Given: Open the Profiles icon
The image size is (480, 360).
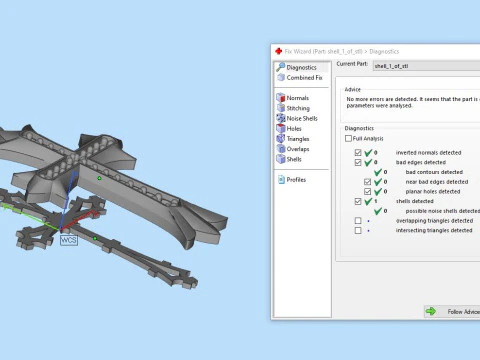Looking at the screenshot, I should click(281, 179).
